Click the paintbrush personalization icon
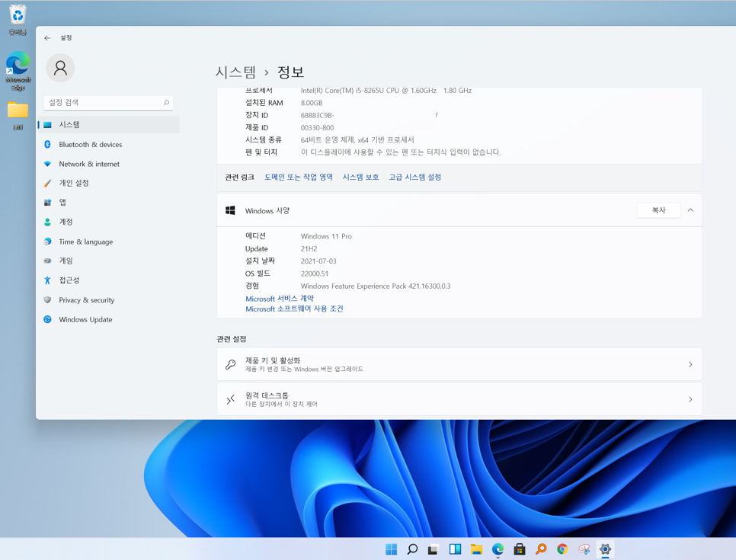This screenshot has height=560, width=736. (x=47, y=183)
